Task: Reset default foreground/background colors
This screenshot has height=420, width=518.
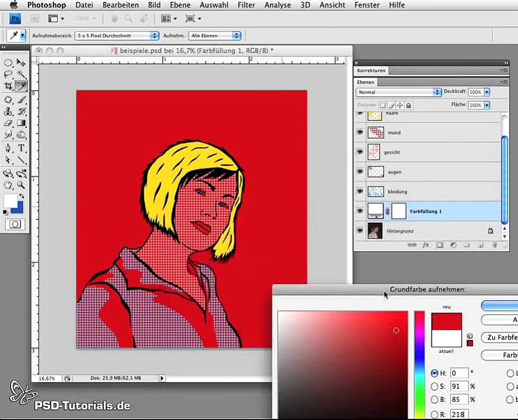Action: tap(5, 212)
